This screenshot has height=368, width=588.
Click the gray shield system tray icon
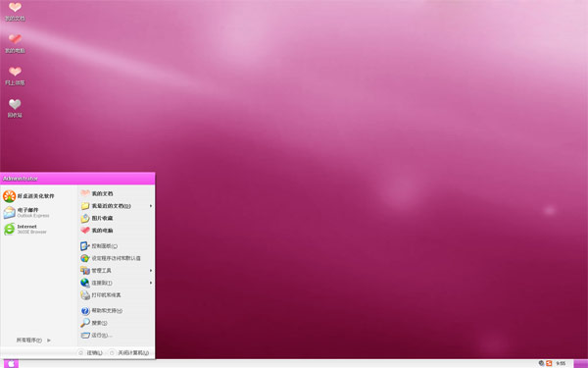(x=541, y=363)
